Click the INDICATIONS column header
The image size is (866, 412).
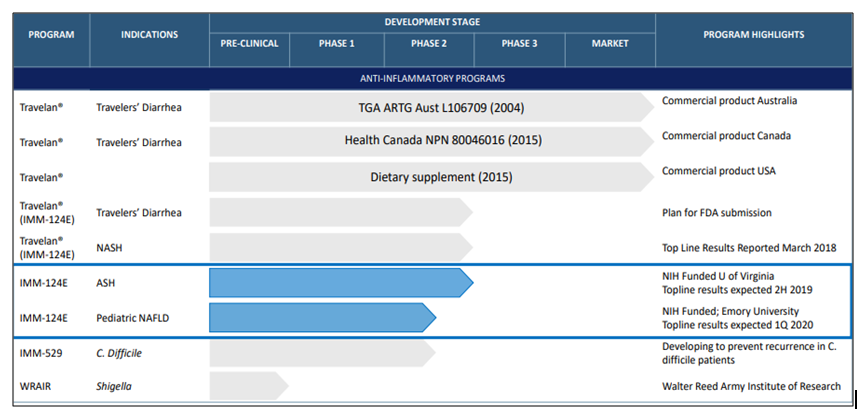point(149,35)
